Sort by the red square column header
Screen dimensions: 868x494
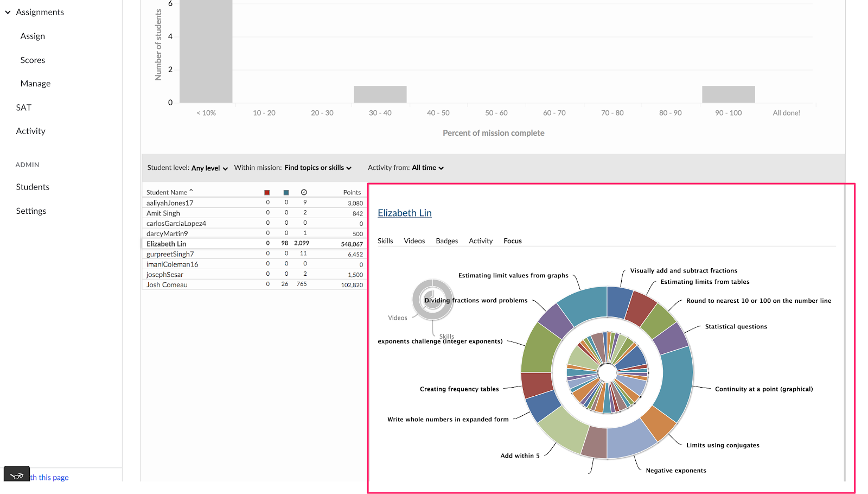point(267,193)
